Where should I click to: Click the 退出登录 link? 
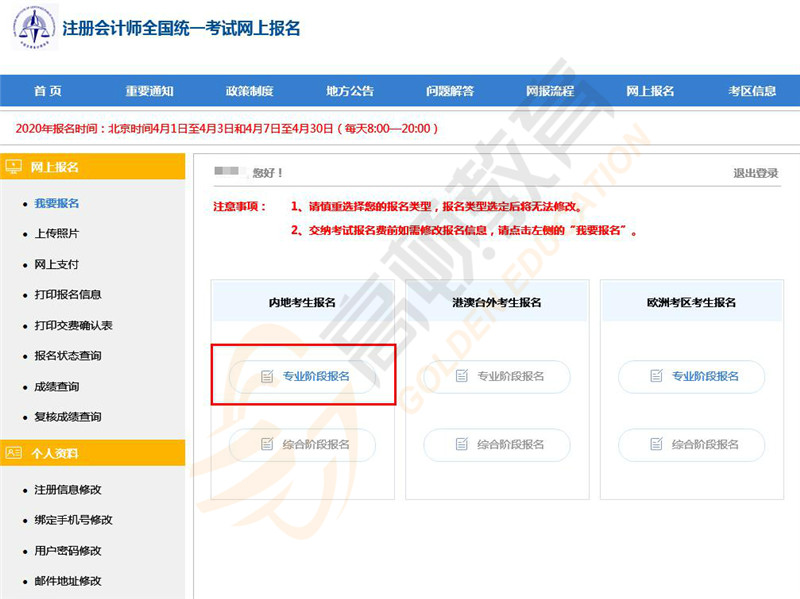pyautogui.click(x=755, y=173)
